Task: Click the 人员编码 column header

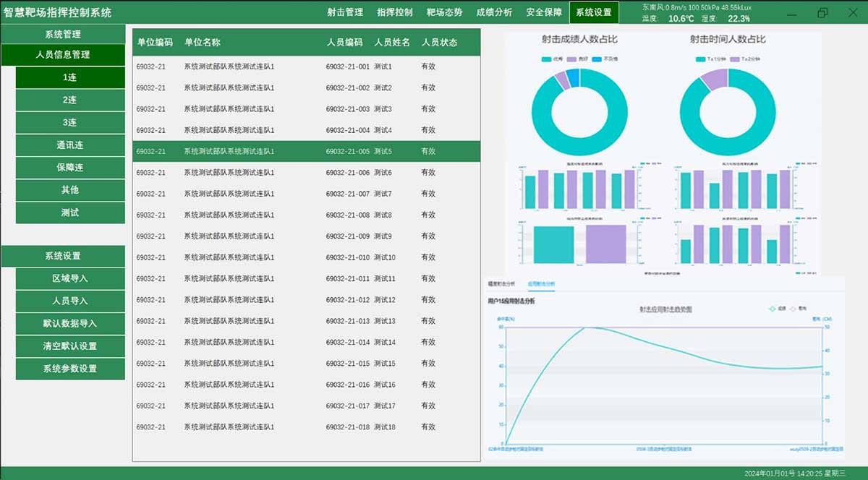Action: point(344,43)
